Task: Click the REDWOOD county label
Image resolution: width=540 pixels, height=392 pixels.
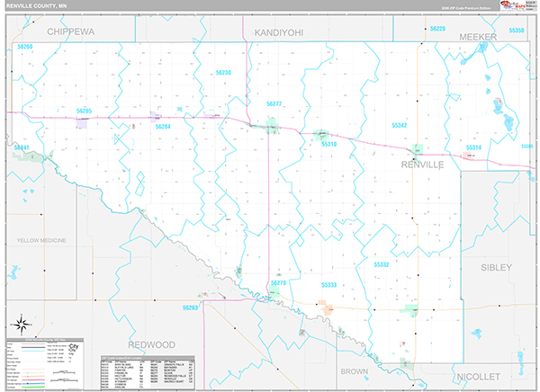Action: tap(151, 345)
